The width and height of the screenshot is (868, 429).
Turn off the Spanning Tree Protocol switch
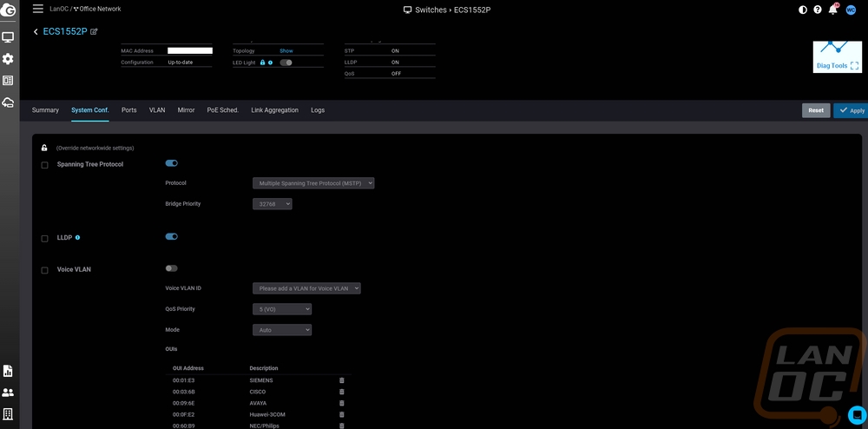(x=171, y=163)
